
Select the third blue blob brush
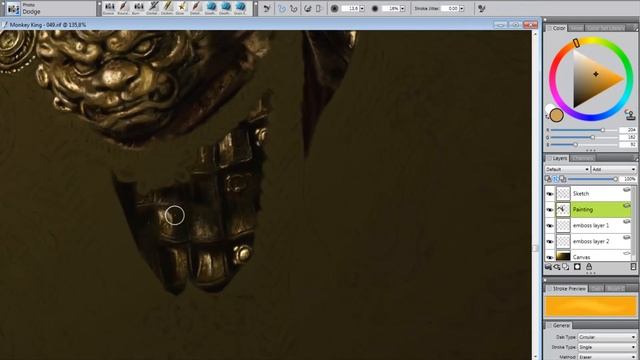point(240,8)
